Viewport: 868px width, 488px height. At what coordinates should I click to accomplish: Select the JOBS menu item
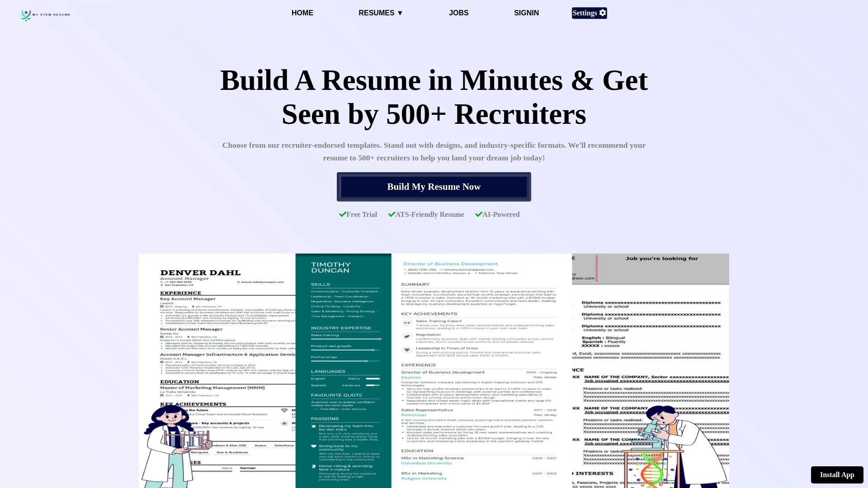(x=458, y=13)
